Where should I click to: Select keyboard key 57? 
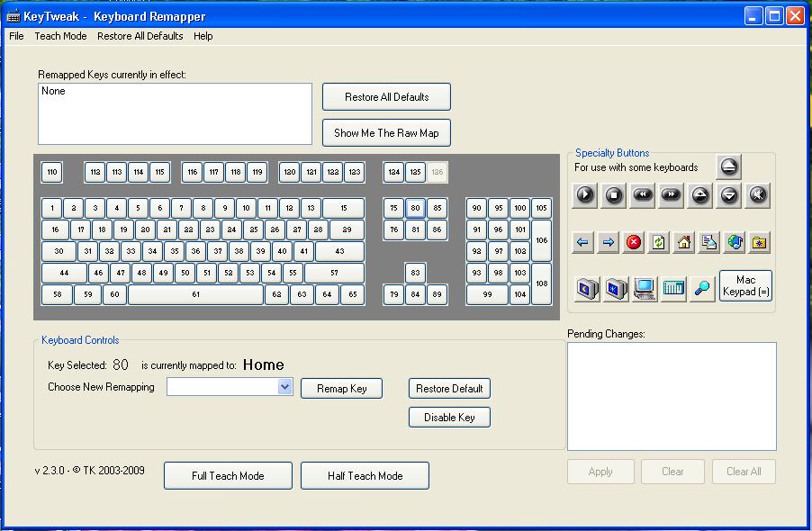pos(335,273)
